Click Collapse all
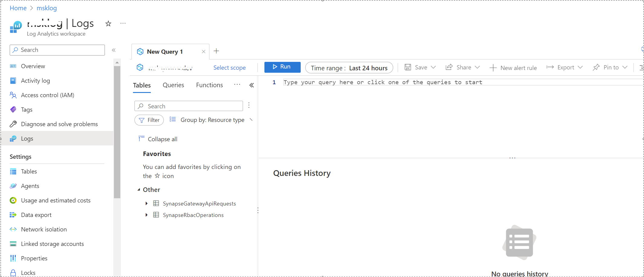The height and width of the screenshot is (277, 644). click(158, 139)
